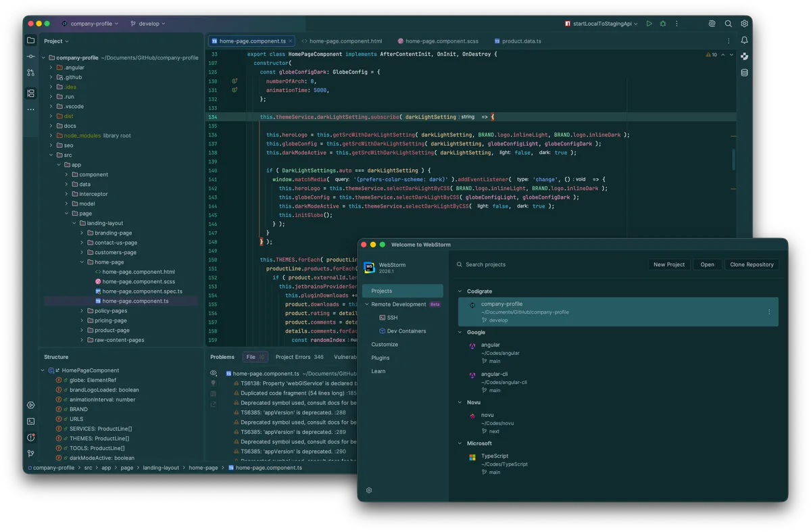Image resolution: width=811 pixels, height=532 pixels.
Task: Click the Search projects field
Action: coord(547,264)
